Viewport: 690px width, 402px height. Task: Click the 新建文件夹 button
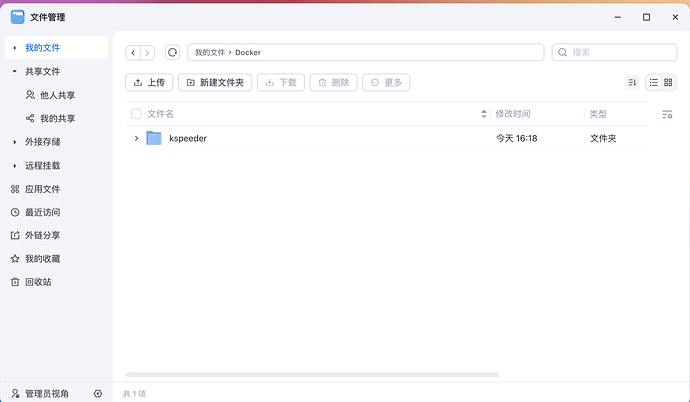coord(214,82)
